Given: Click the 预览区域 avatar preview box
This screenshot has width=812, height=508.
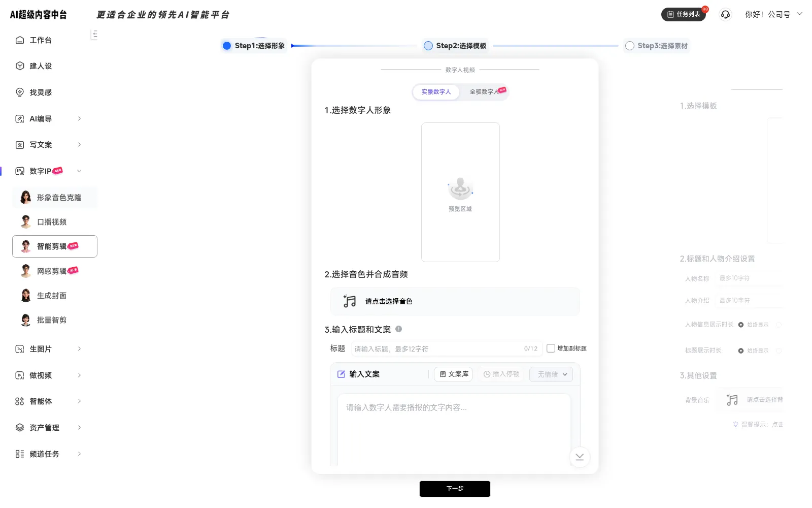Looking at the screenshot, I should coord(460,193).
